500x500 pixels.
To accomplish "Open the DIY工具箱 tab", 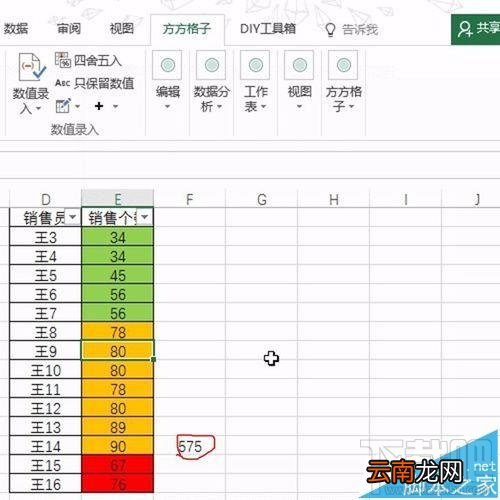I will tap(268, 29).
